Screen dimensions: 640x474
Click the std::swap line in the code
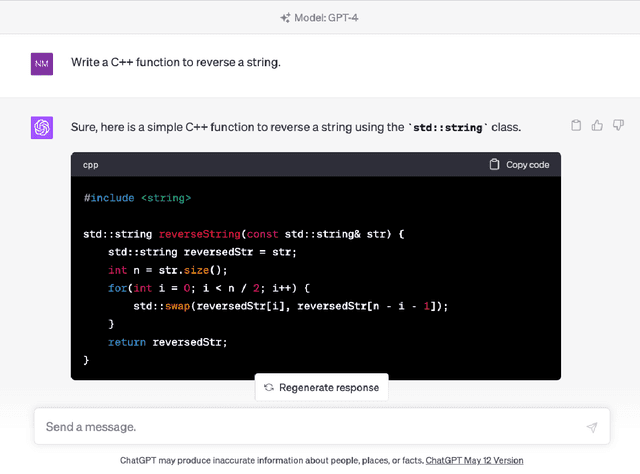[290, 306]
